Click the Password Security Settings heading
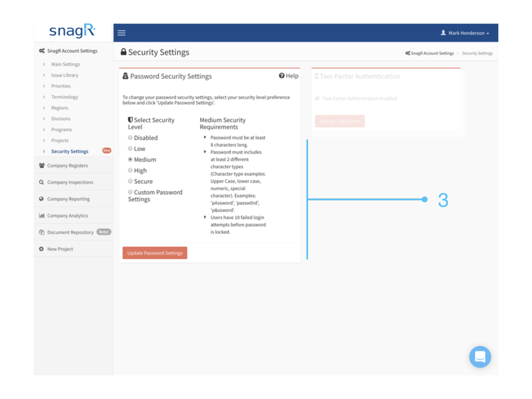 click(x=171, y=76)
